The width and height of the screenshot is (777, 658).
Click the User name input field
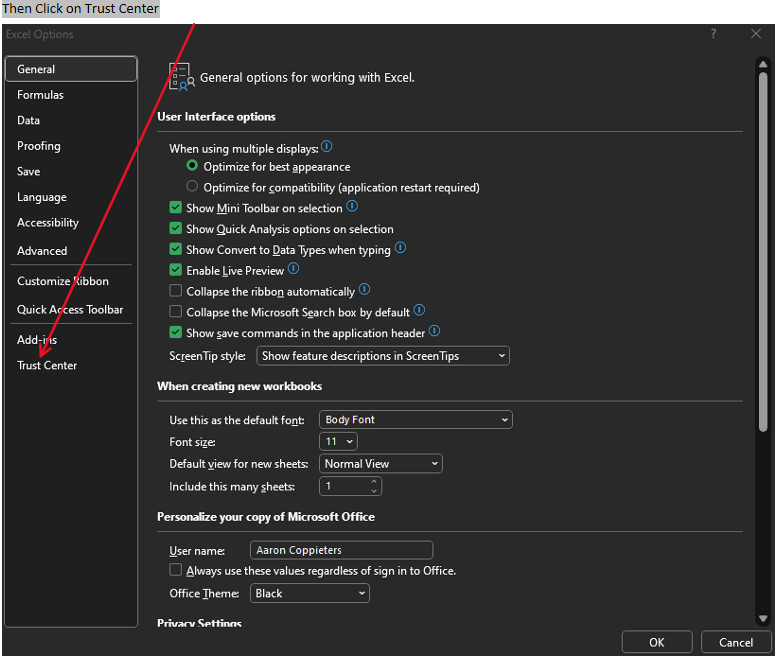click(341, 550)
